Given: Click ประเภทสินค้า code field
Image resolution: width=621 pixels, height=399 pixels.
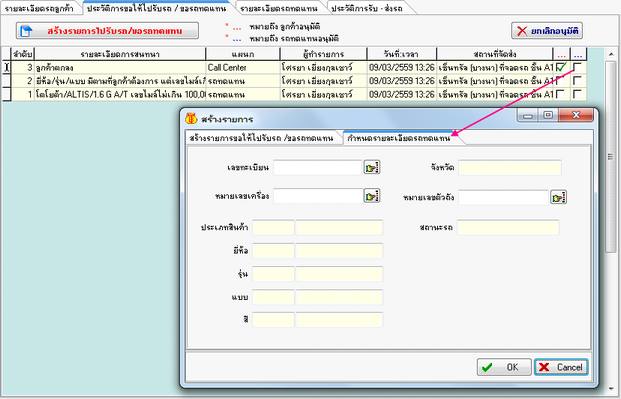Looking at the screenshot, I should pyautogui.click(x=273, y=228).
